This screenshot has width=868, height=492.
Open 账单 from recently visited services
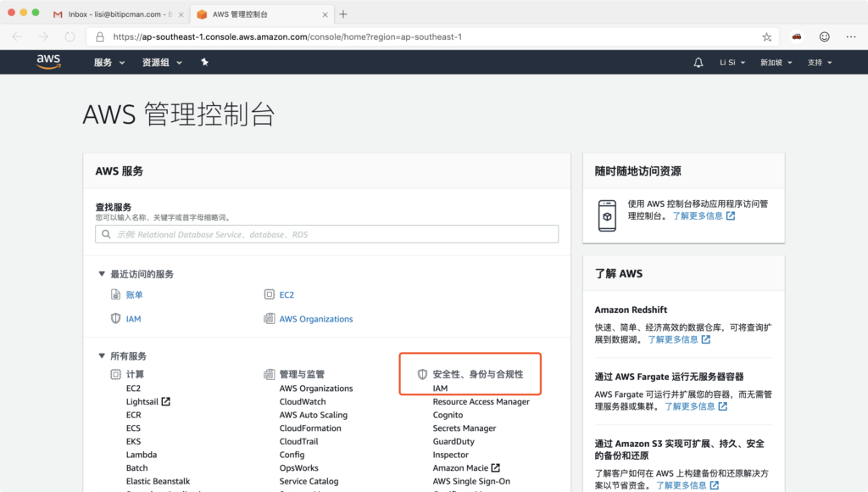coord(135,294)
